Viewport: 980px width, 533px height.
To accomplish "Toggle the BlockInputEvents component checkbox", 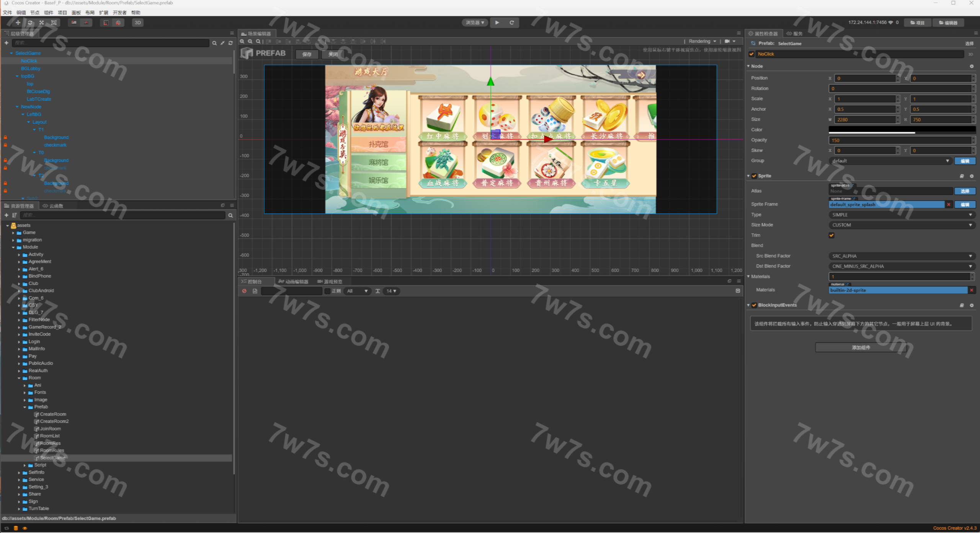I will pos(754,305).
